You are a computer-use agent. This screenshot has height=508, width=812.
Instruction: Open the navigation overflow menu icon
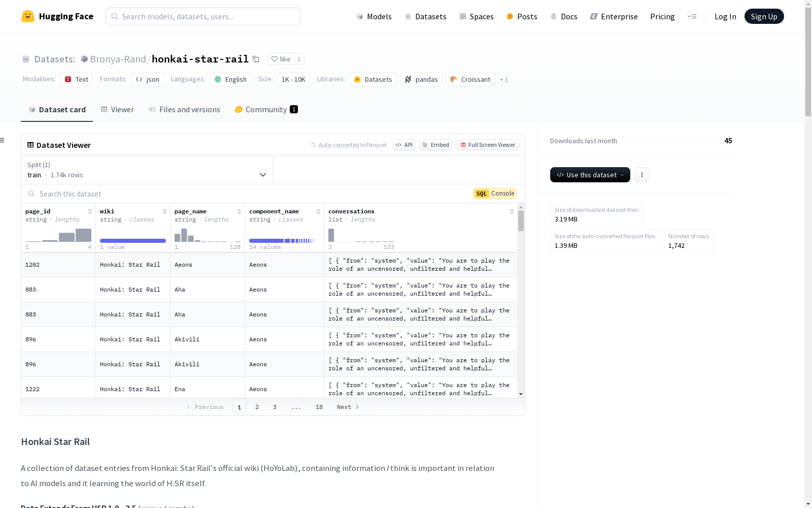[x=692, y=16]
